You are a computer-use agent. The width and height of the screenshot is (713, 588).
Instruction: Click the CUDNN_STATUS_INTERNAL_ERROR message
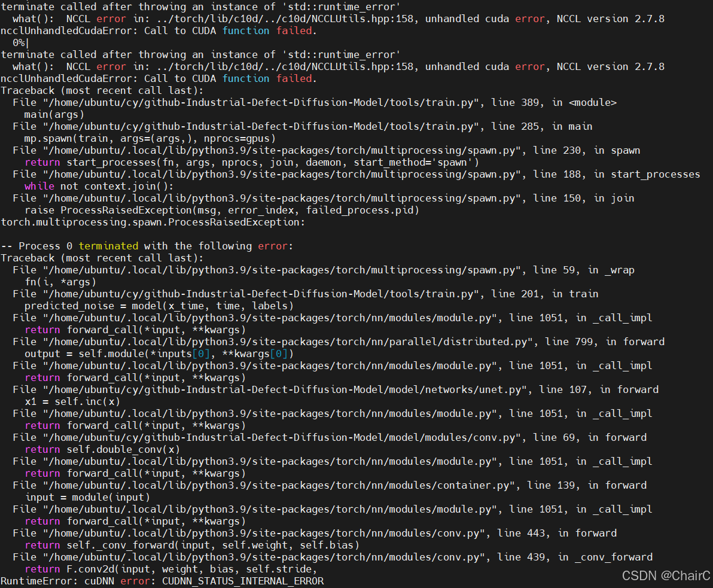point(243,581)
